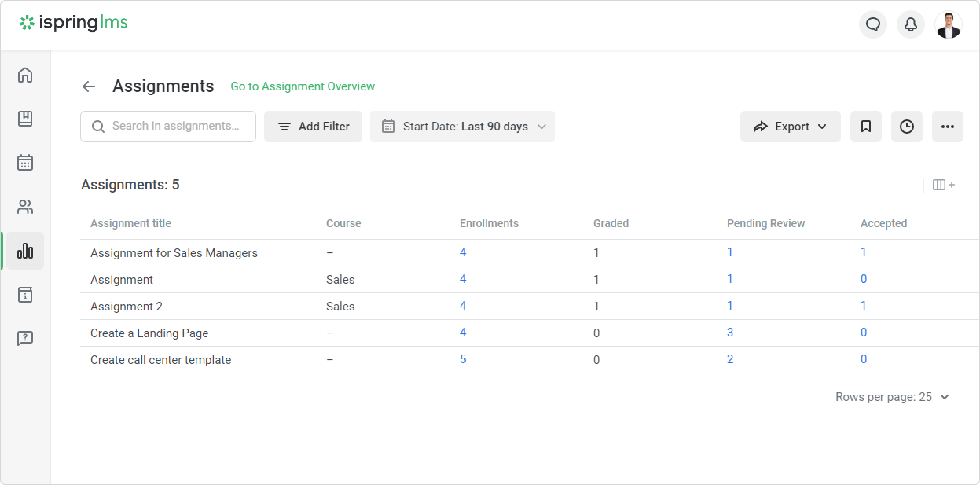Open the notifications bell icon
This screenshot has width=980, height=485.
tap(910, 25)
